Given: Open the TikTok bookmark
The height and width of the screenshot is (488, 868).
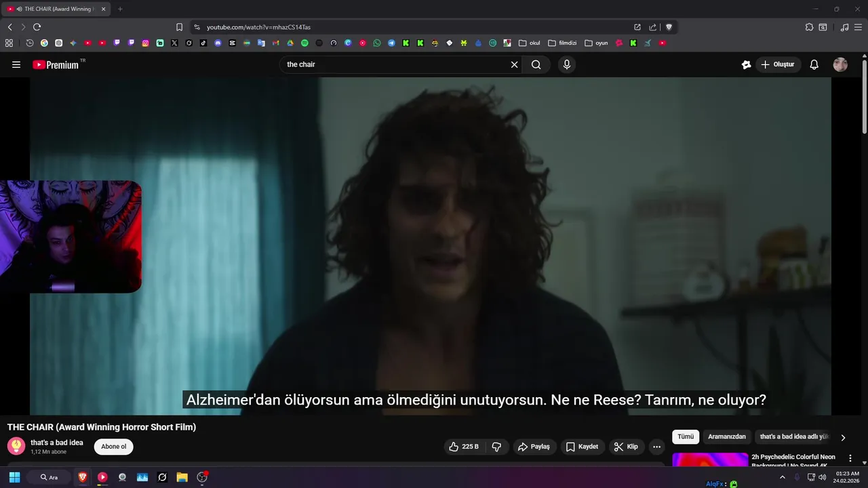Looking at the screenshot, I should 203,43.
